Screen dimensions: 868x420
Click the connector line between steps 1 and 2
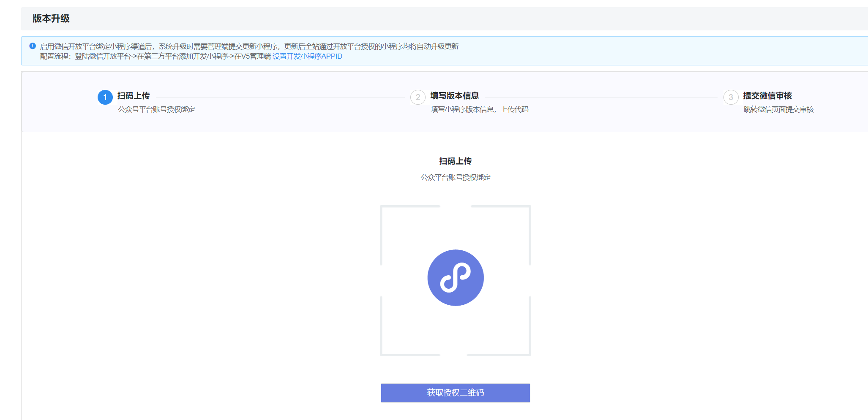pyautogui.click(x=280, y=98)
